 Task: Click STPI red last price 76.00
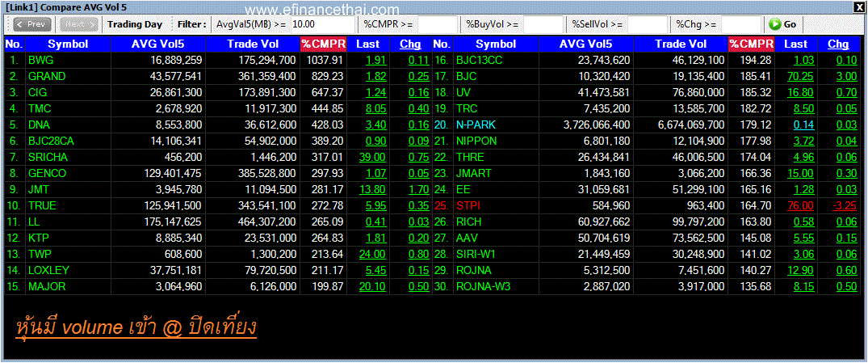click(800, 206)
